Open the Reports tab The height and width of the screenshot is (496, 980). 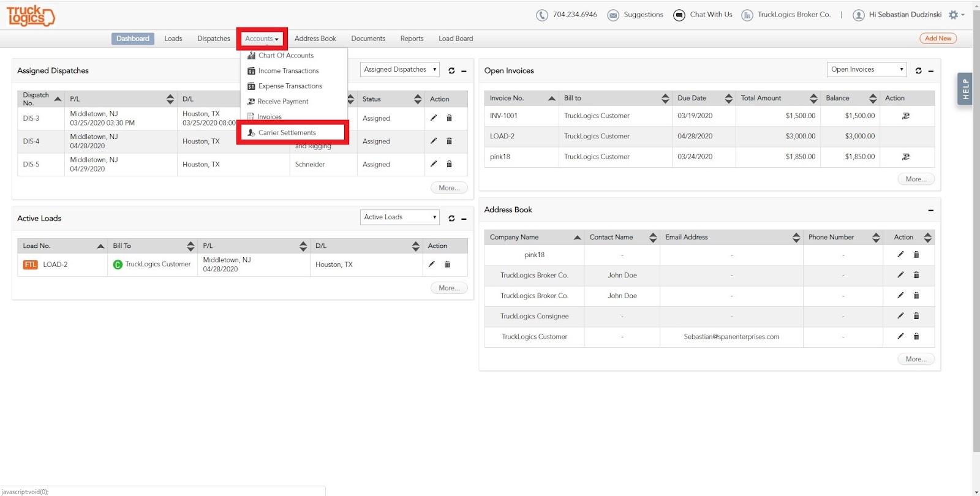tap(412, 39)
